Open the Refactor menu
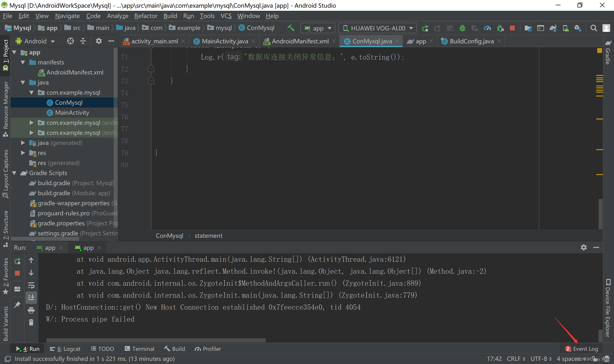Viewport: 614px width, 364px height. (146, 16)
